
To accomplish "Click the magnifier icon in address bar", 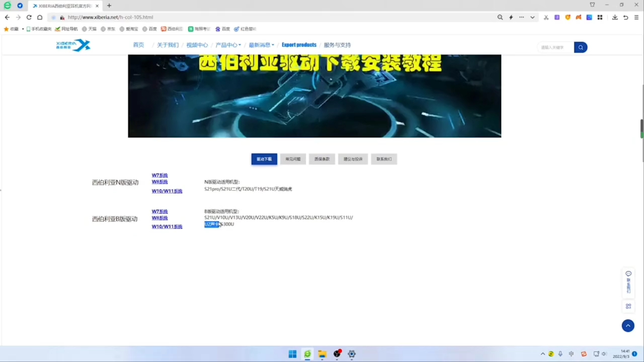I will [x=500, y=17].
